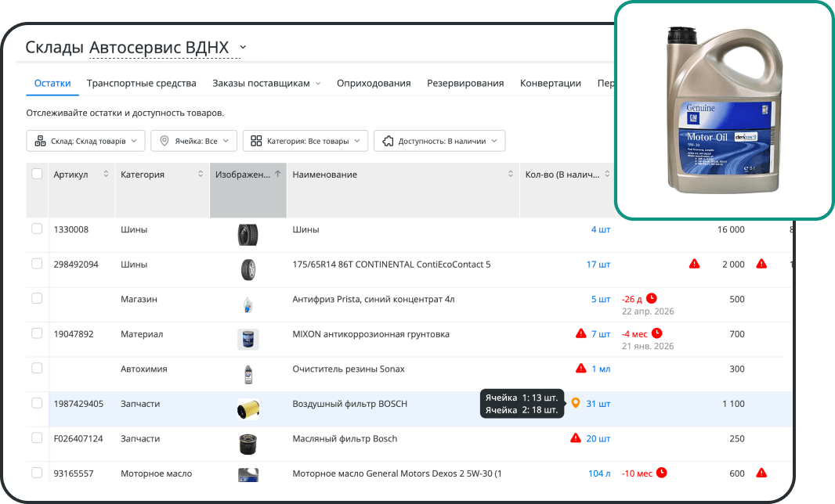The height and width of the screenshot is (504, 835).
Task: Switch to Транспортные средства tab
Action: pos(142,83)
